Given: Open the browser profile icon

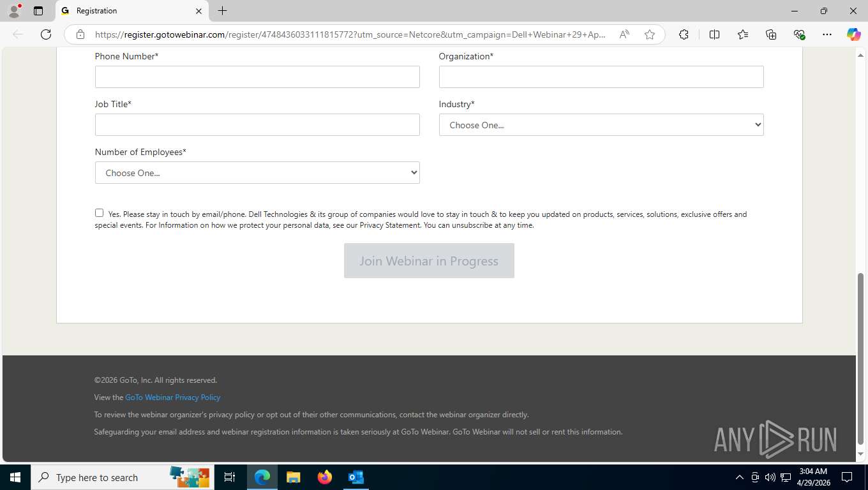Looking at the screenshot, I should pos(14,11).
